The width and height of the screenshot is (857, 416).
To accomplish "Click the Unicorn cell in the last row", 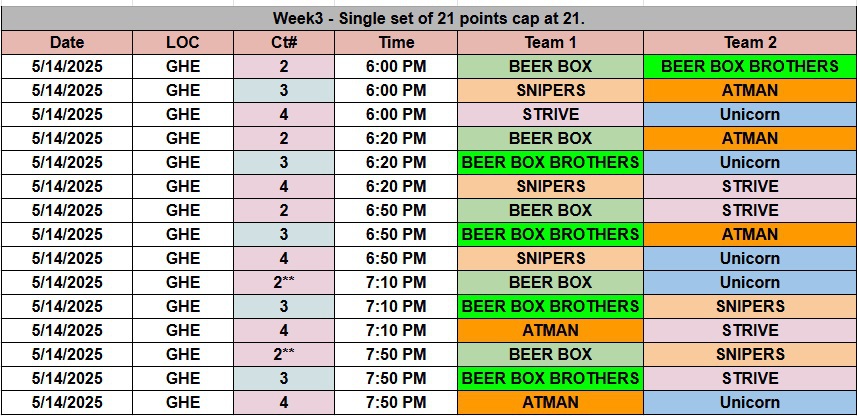I will pos(749,403).
